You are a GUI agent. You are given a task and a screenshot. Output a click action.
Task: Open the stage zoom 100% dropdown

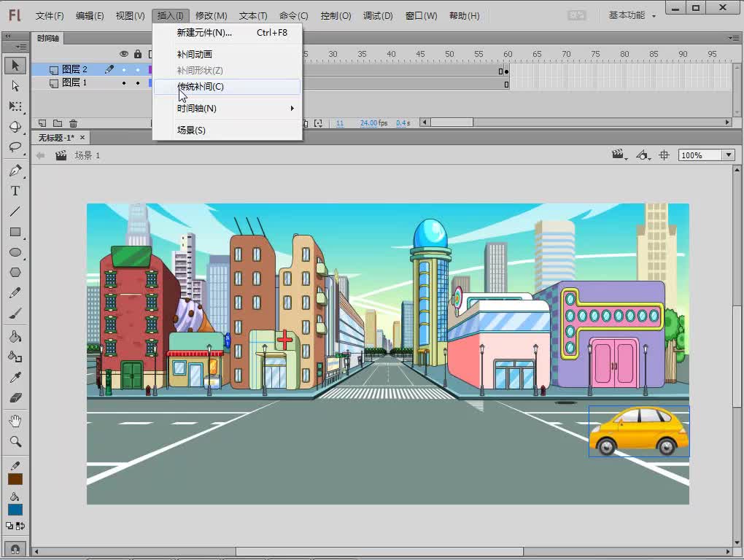click(x=728, y=155)
